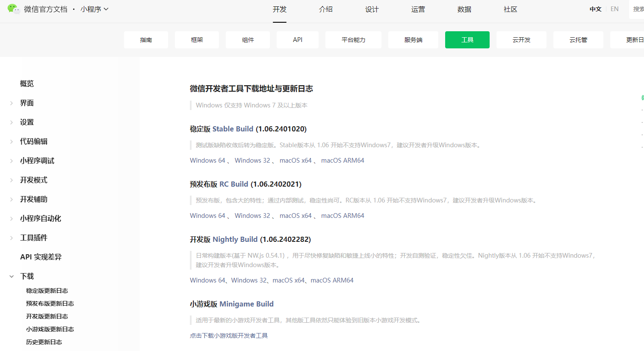Download RC Build macOS ARM64
The height and width of the screenshot is (351, 644).
point(343,216)
